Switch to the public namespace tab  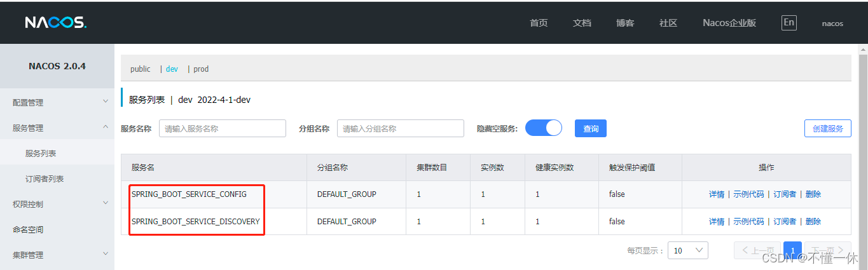(141, 69)
